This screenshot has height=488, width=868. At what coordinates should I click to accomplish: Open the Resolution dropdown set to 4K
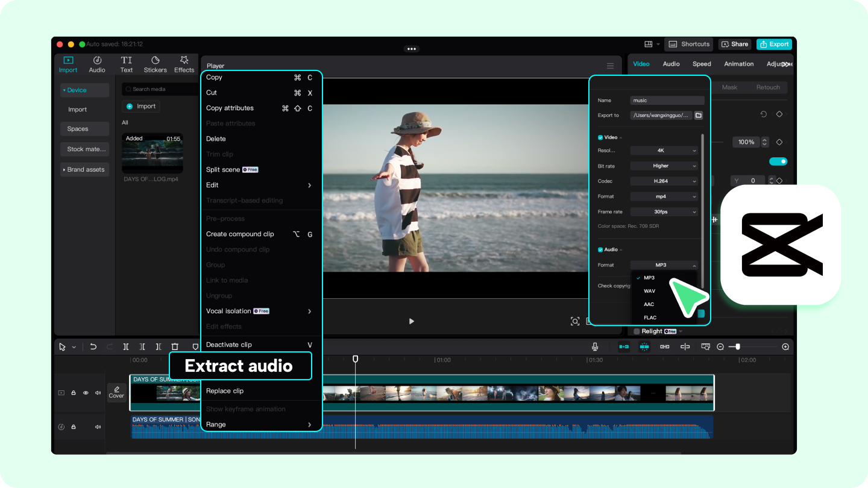pyautogui.click(x=663, y=150)
